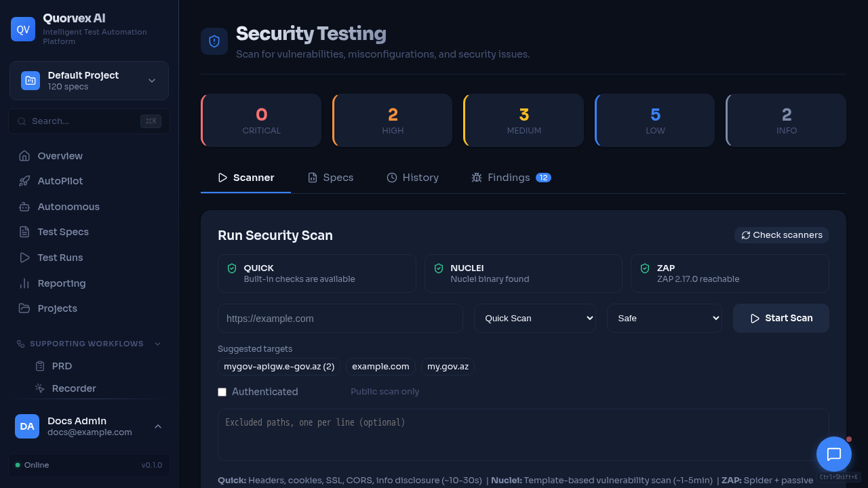Go to Test Specs page
This screenshot has width=868, height=488.
(90, 232)
